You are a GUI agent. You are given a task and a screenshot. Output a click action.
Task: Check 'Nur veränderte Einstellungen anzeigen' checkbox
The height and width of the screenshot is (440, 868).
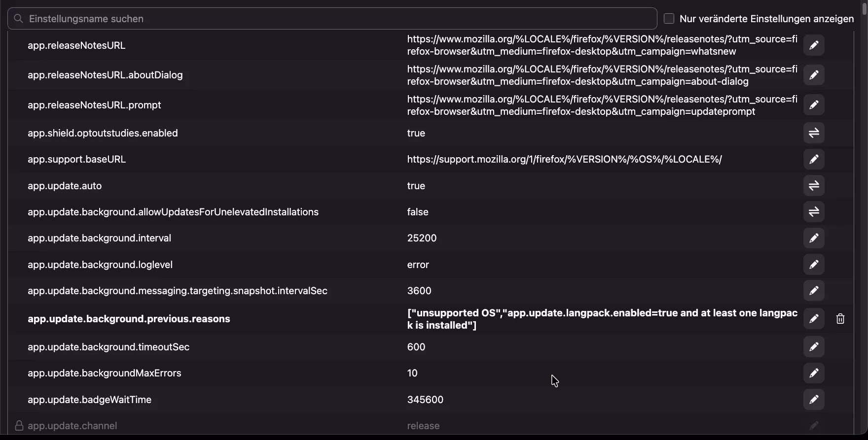click(x=669, y=19)
